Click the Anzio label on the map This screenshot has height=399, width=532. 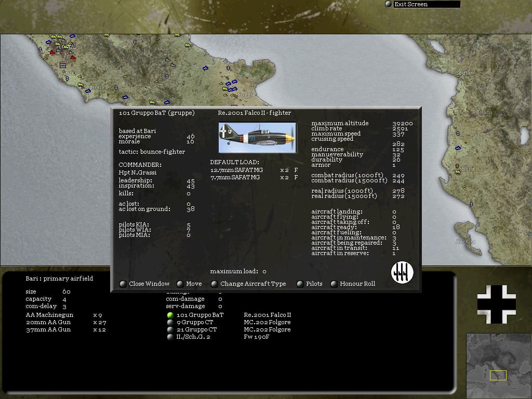pos(69,73)
